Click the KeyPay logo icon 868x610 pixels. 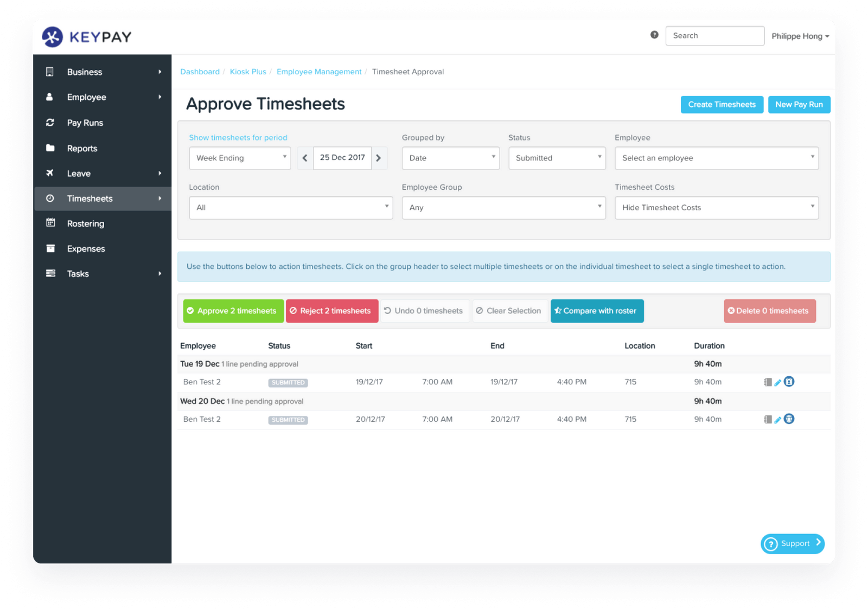click(x=53, y=37)
